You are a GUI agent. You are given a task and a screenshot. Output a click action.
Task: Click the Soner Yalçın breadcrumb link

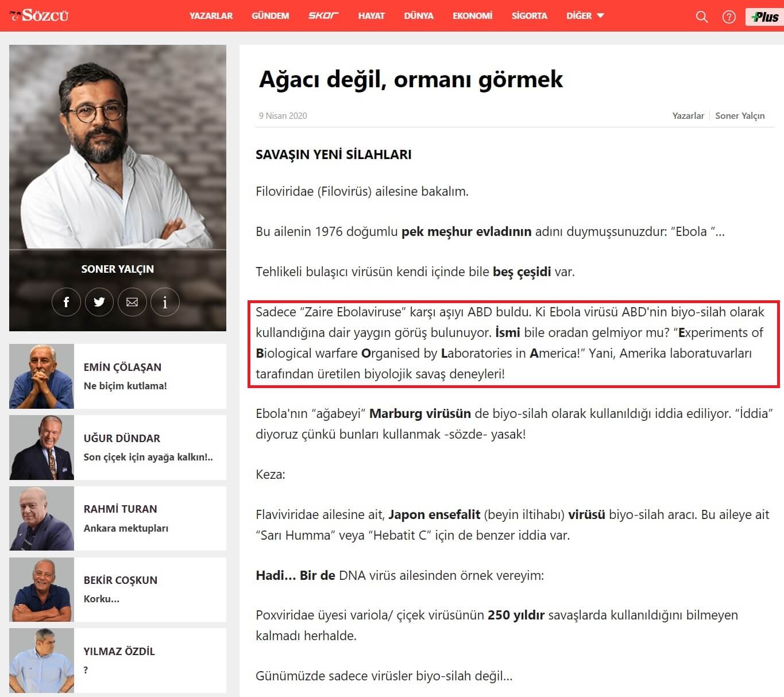pos(740,115)
